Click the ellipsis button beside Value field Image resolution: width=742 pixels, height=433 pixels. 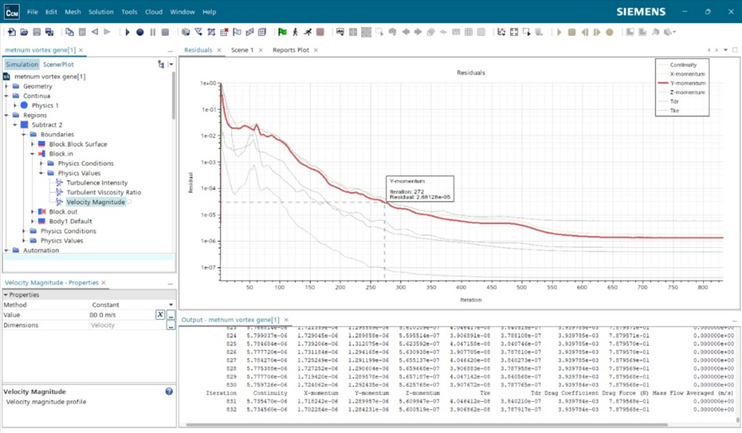click(171, 315)
